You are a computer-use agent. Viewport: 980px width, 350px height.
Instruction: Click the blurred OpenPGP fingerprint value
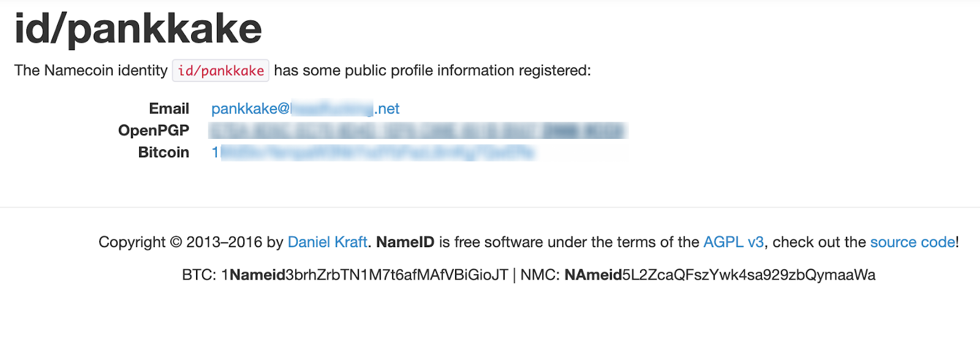click(417, 130)
